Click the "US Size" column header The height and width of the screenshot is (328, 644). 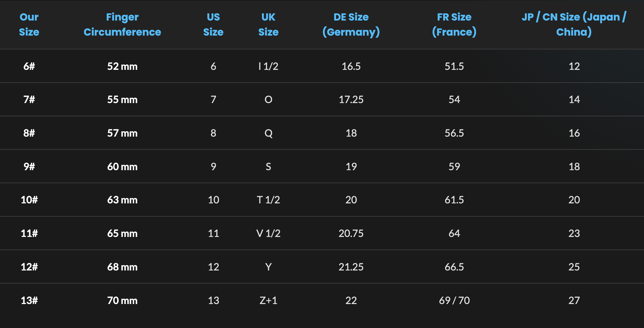tap(213, 24)
